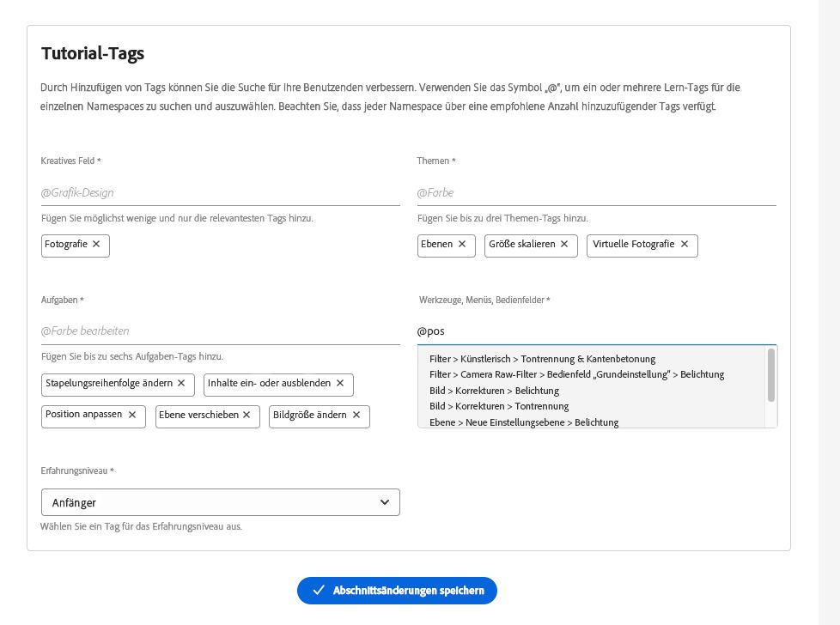Image resolution: width=840 pixels, height=625 pixels.
Task: Focus the Themen tag input field
Action: coord(596,192)
